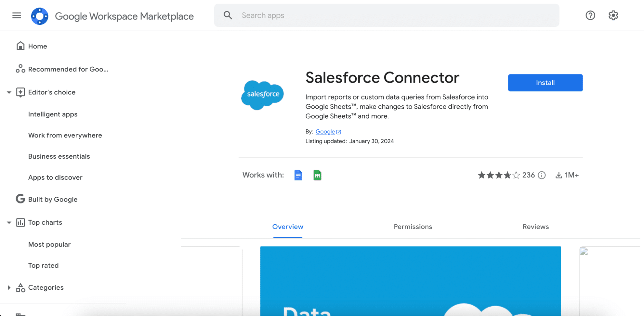644x316 pixels.
Task: Click the Editor's choice badge icon
Action: (20, 92)
